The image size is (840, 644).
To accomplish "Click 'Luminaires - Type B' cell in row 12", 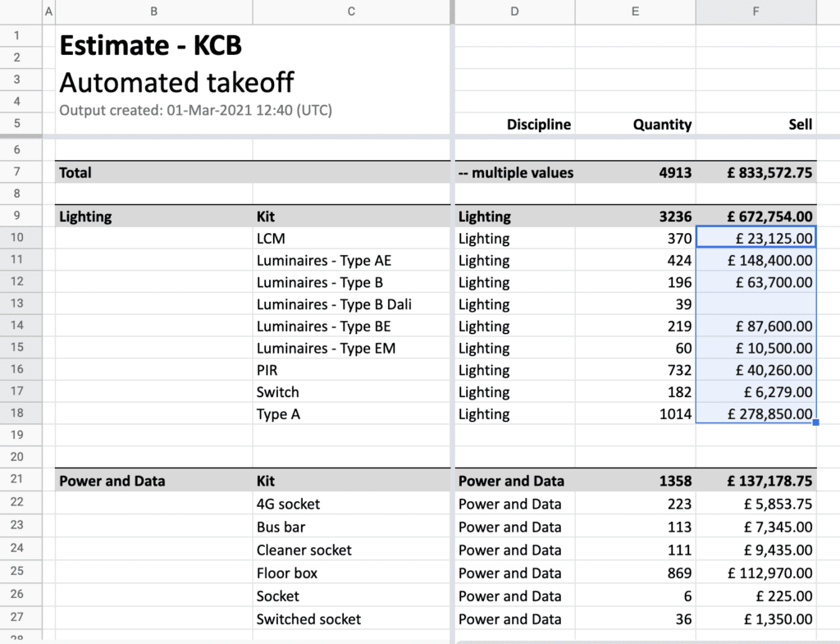I will coord(351,282).
